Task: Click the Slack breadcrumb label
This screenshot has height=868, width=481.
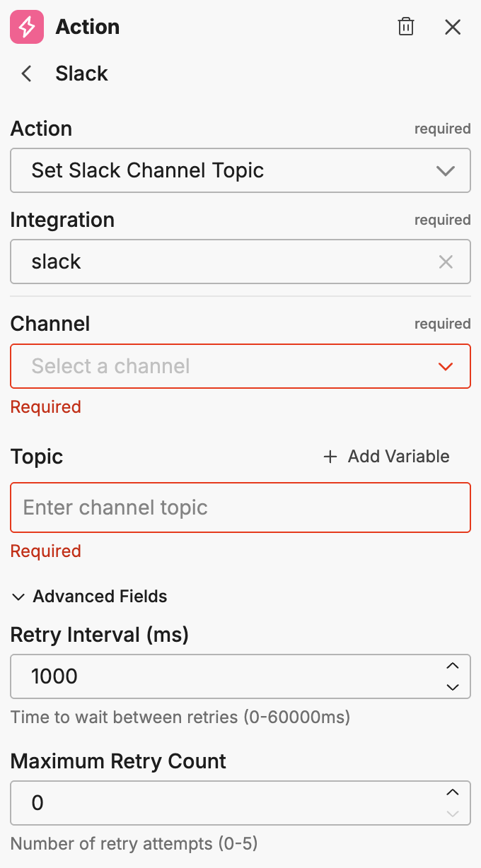Action: click(81, 74)
